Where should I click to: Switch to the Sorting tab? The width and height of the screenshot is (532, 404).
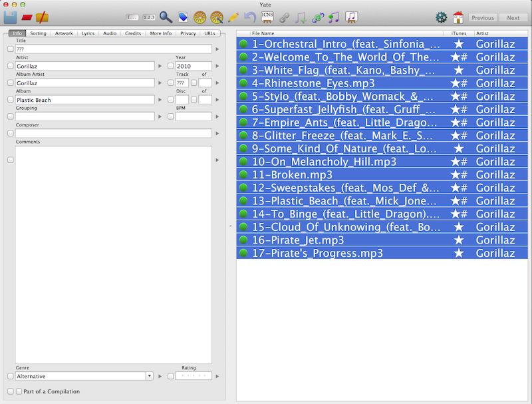coord(38,33)
